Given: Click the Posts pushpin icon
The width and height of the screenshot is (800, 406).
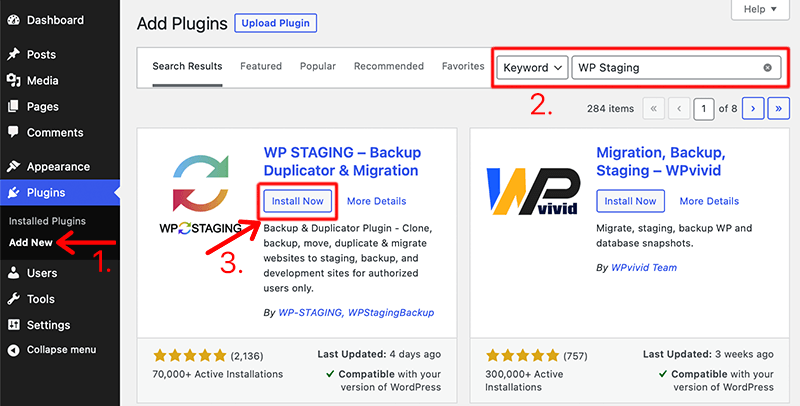Looking at the screenshot, I should point(14,54).
